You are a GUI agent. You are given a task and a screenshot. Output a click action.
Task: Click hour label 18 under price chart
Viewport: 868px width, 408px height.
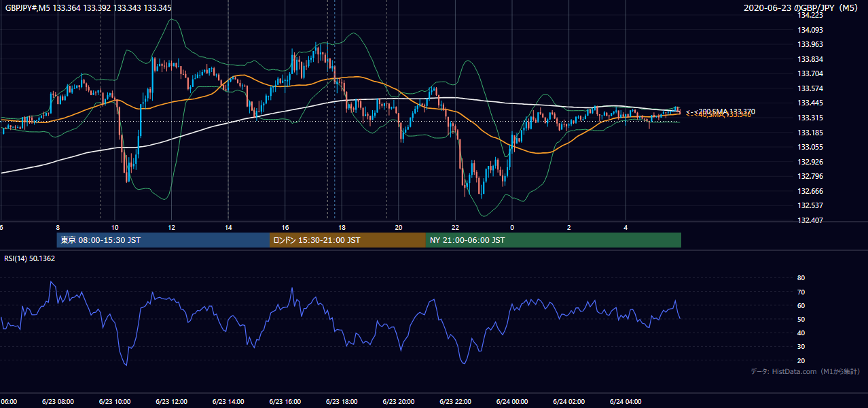coord(342,227)
